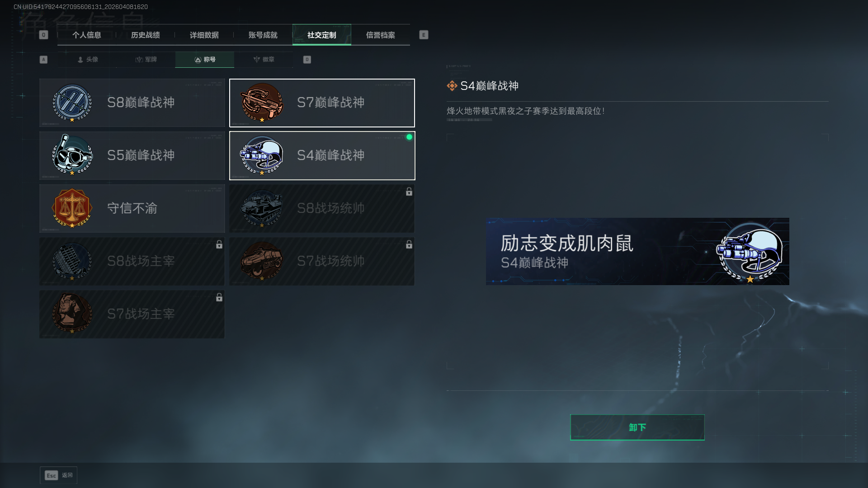The height and width of the screenshot is (488, 868).
Task: Select the 守信不渝 golden scales badge
Action: tap(72, 208)
